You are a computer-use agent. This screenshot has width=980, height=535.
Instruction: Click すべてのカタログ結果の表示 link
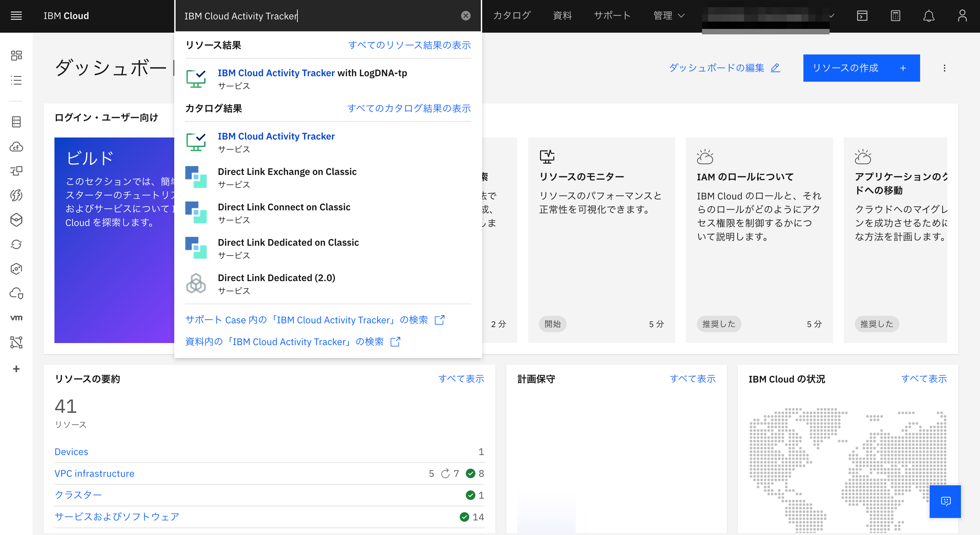pyautogui.click(x=409, y=109)
